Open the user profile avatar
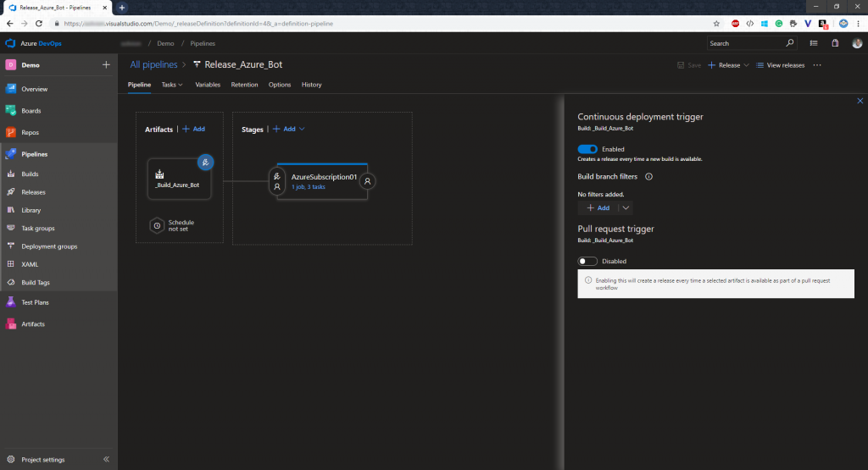Image resolution: width=868 pixels, height=470 pixels. (857, 43)
